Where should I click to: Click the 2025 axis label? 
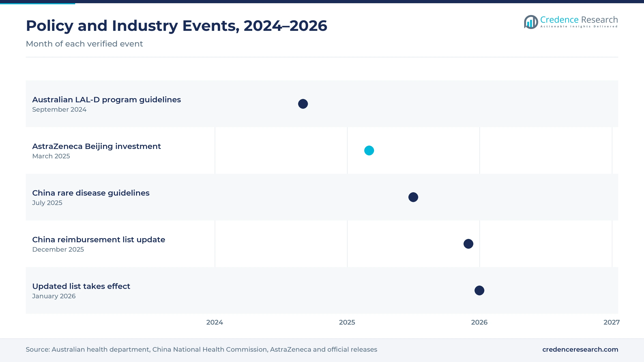(x=347, y=322)
